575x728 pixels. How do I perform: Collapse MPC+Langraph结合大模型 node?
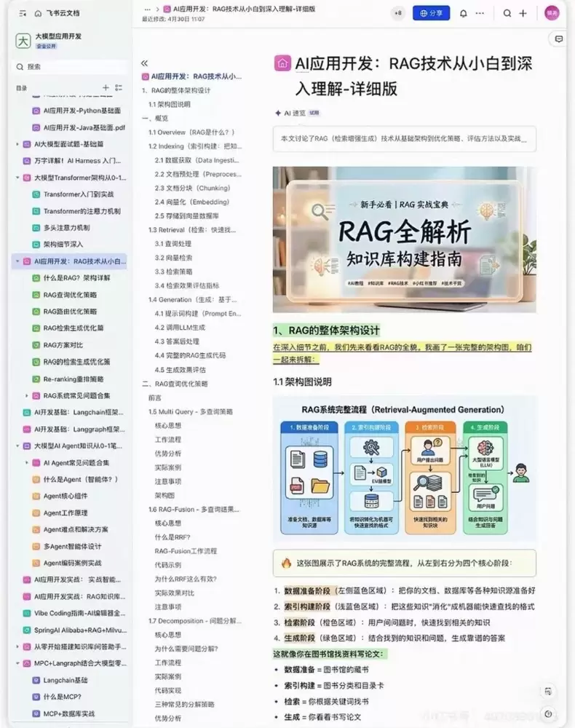click(x=17, y=663)
